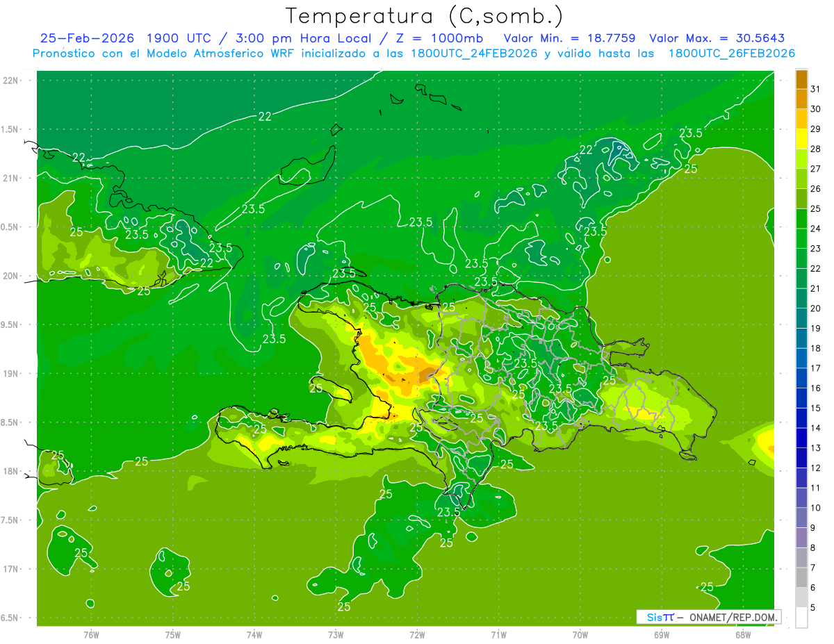Click the "Valor Max. = 30.5643" value
Screen dimensions: 834x644
717,38
